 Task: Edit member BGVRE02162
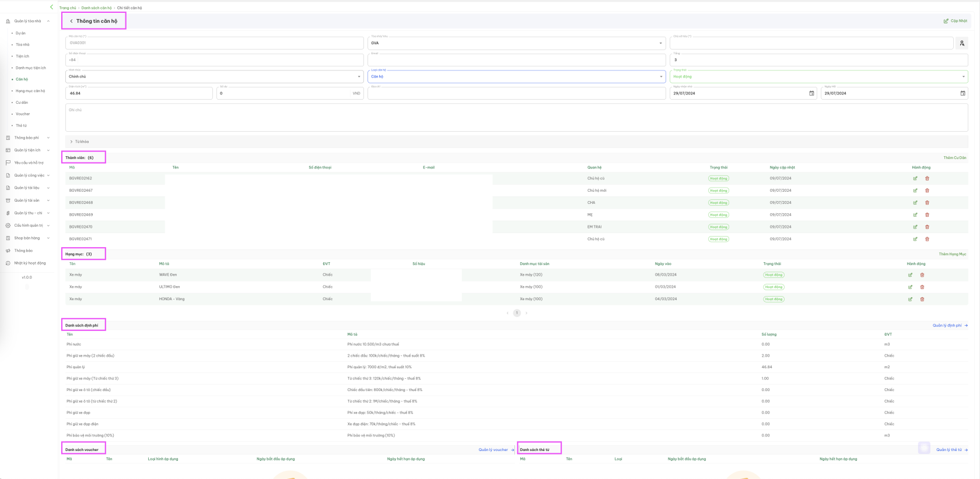(x=915, y=178)
